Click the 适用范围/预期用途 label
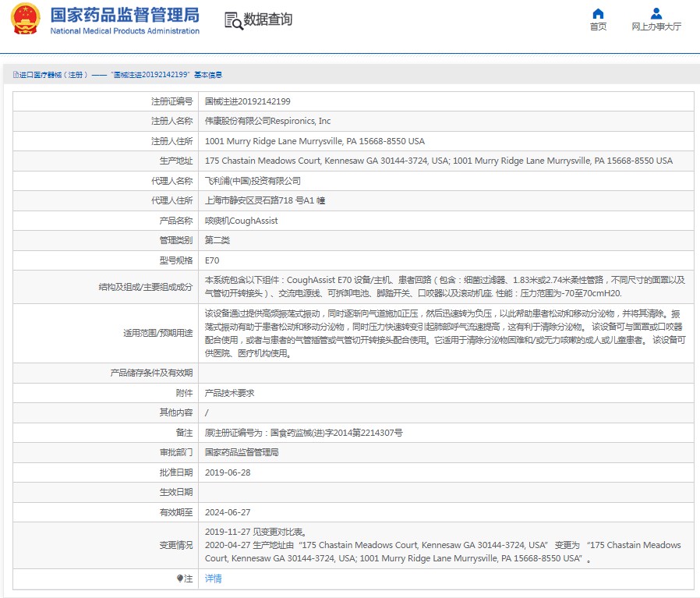This screenshot has width=700, height=598. 158,333
